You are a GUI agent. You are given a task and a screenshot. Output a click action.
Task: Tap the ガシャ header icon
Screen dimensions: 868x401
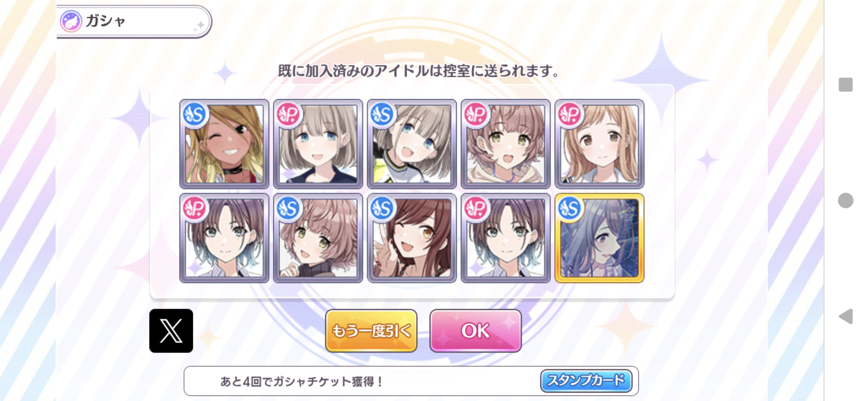tap(71, 21)
